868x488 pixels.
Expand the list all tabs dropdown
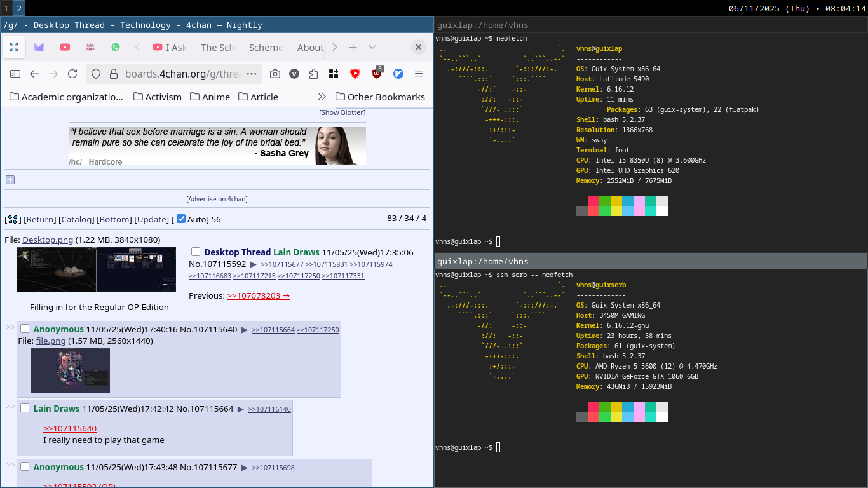pos(372,47)
